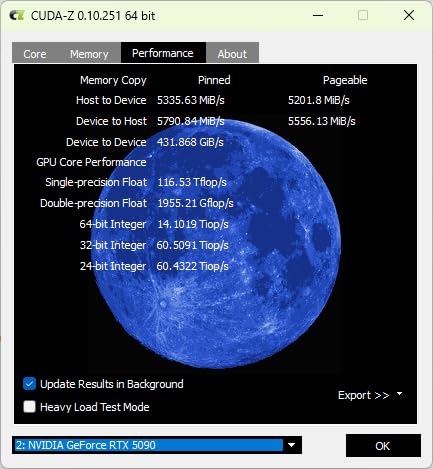The image size is (433, 469).
Task: Go to the About tab
Action: (232, 54)
